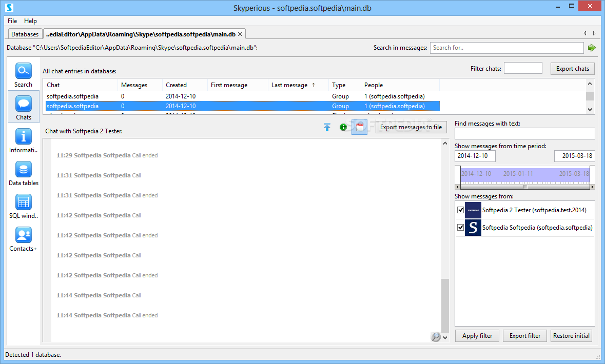This screenshot has height=364, width=605.
Task: Sort by the Created column header
Action: click(185, 85)
